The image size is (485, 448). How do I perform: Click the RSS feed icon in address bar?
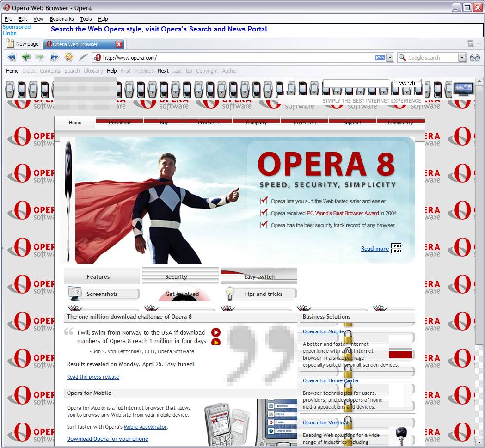pos(380,57)
